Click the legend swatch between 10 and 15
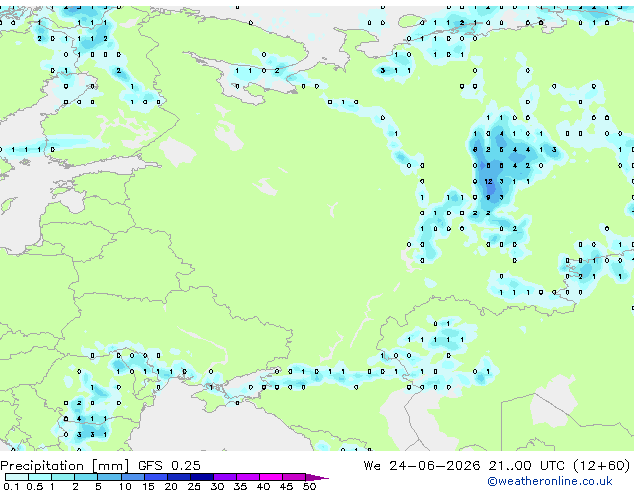The width and height of the screenshot is (634, 490). point(133,477)
